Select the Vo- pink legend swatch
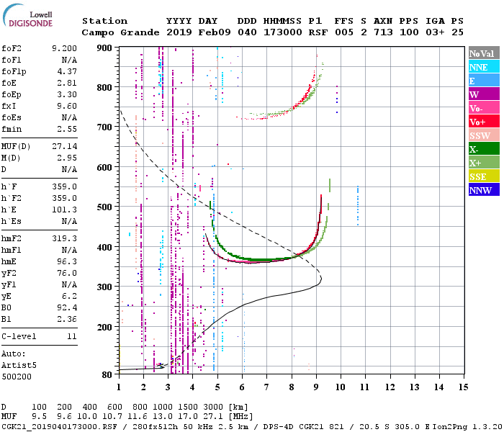 484,108
